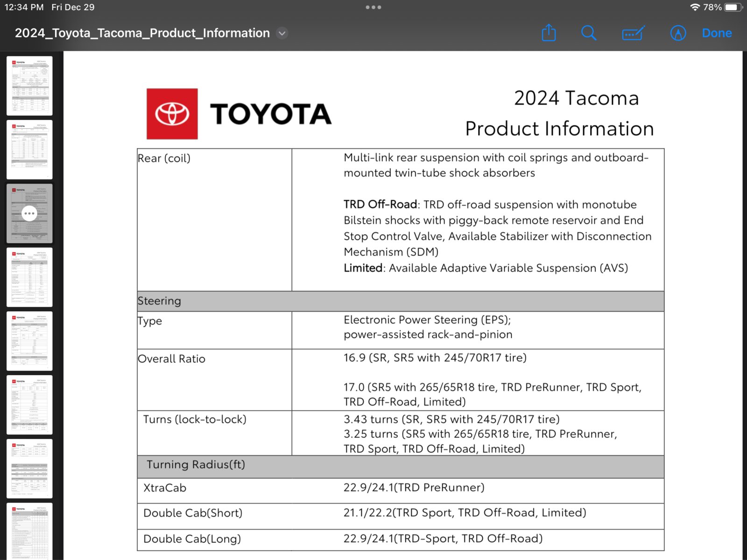Screen dimensions: 747x560
Task: Tap '3.43 turns (SR, SR5 with 245/70R17 tire)' text
Action: 451,419
